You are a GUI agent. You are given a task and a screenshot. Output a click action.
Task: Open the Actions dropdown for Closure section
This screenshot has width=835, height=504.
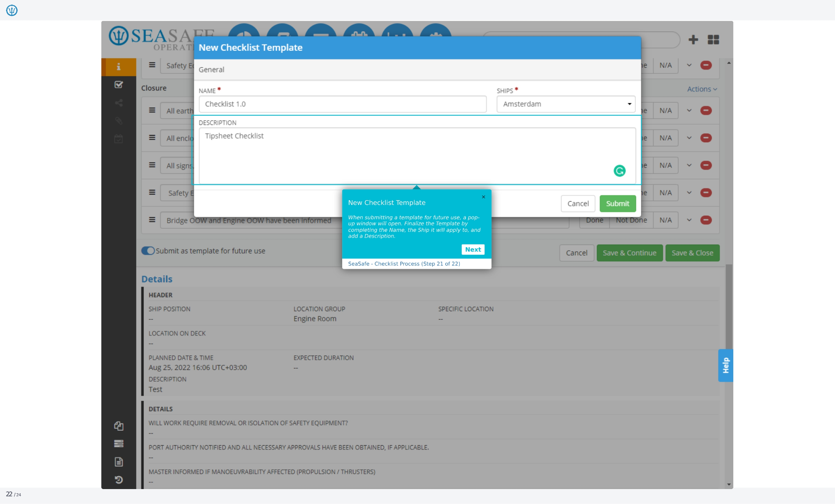[x=702, y=89]
